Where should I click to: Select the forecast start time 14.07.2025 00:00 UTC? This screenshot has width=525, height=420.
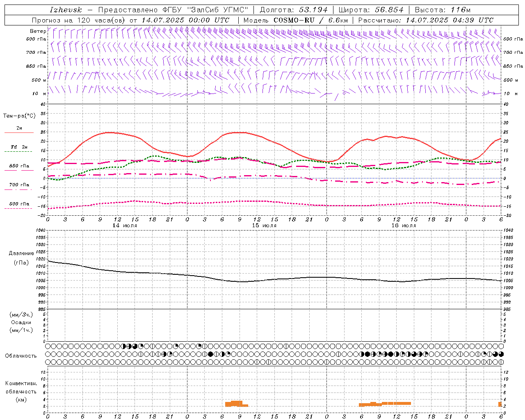click(x=185, y=20)
